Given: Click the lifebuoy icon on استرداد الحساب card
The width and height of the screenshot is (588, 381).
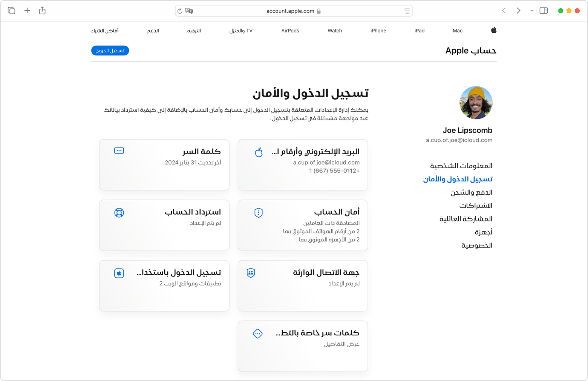Looking at the screenshot, I should pyautogui.click(x=119, y=213).
